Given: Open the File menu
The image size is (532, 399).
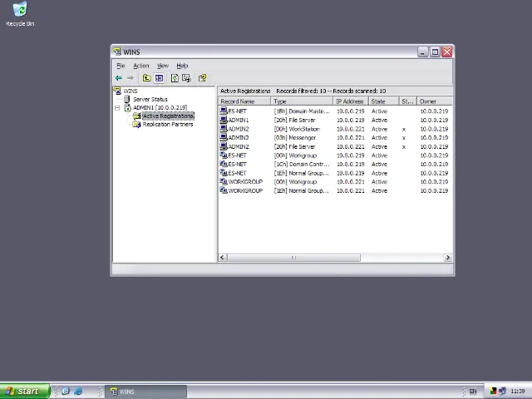Looking at the screenshot, I should (x=121, y=66).
